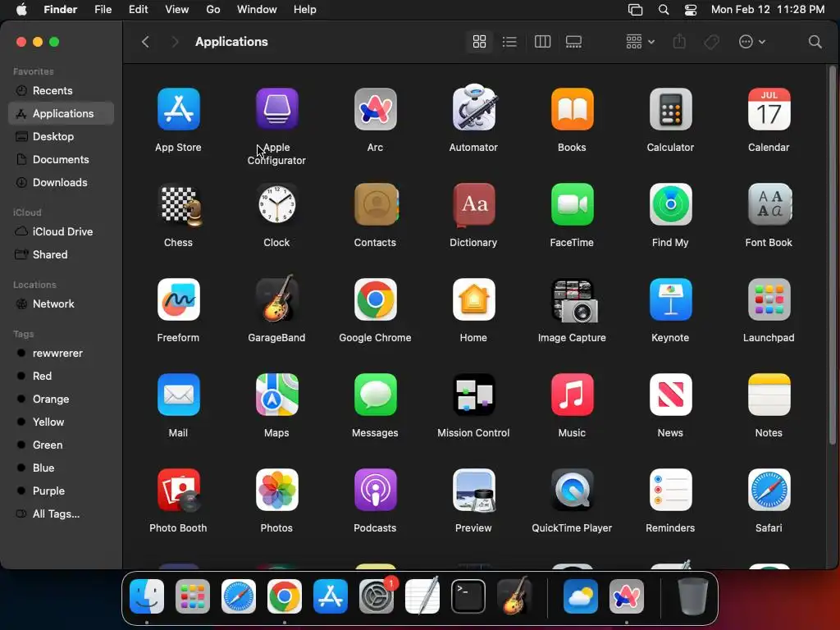Viewport: 840px width, 630px height.
Task: Select the Freeform app icon
Action: 178,299
